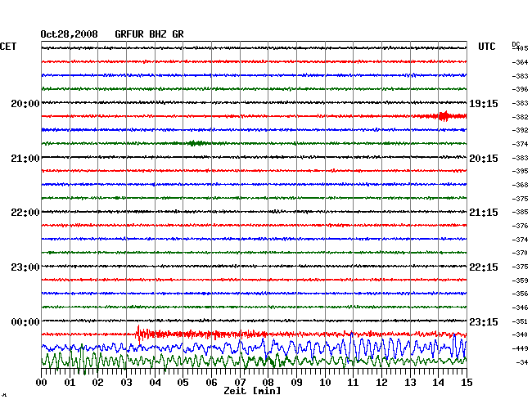Click the DC offset value -395
The width and height of the screenshot is (532, 404).
point(520,171)
